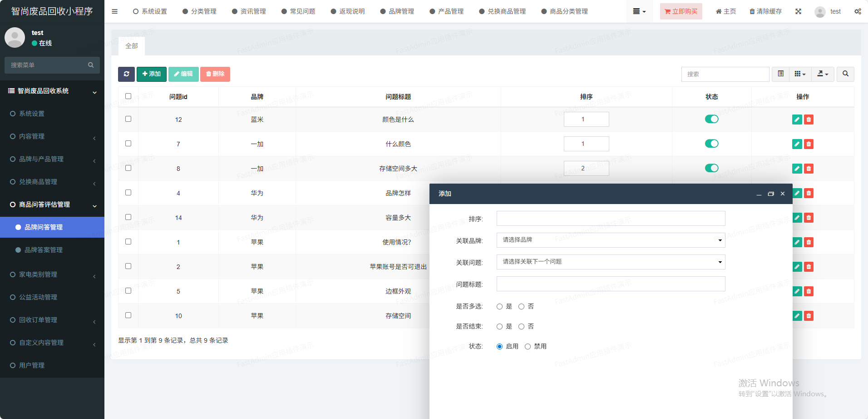
Task: Click the red delete icon for question 7
Action: [809, 144]
